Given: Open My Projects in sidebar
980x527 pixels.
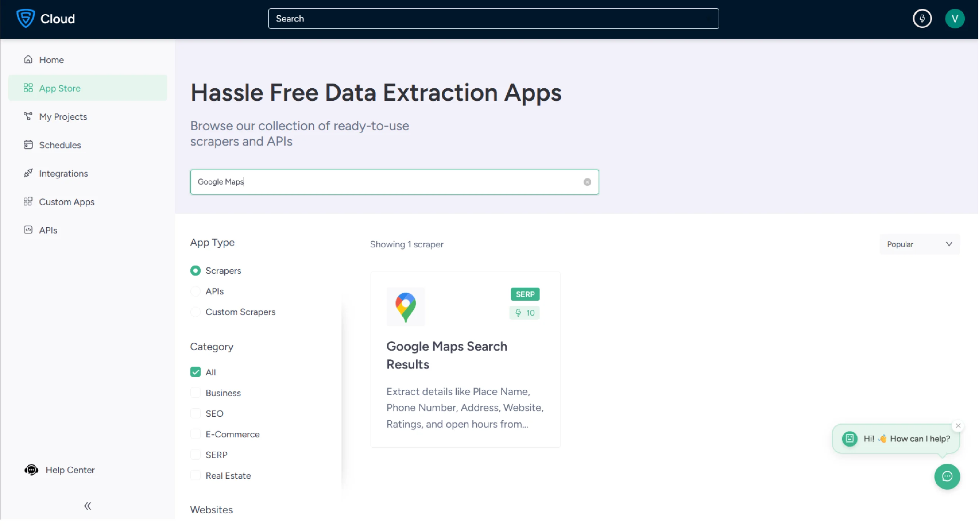Looking at the screenshot, I should pyautogui.click(x=88, y=116).
